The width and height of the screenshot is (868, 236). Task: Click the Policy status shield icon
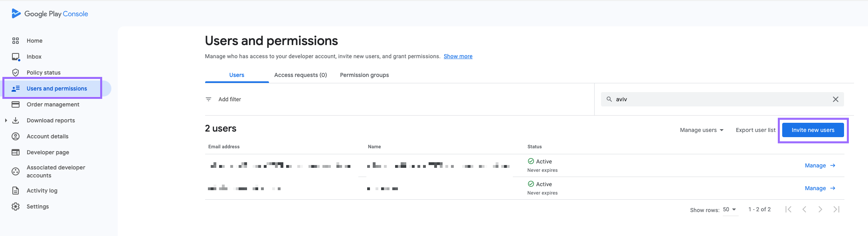pyautogui.click(x=16, y=73)
